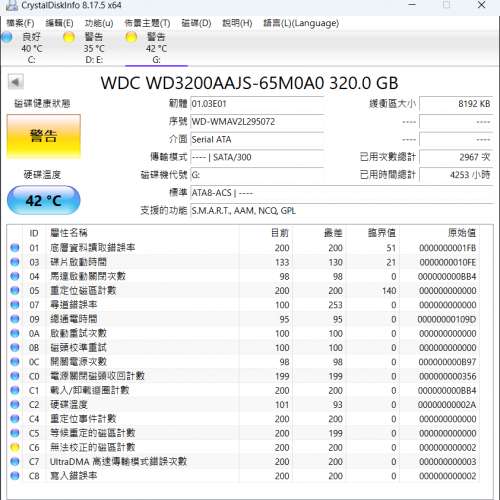Click the 42 °C temperature button
The height and width of the screenshot is (500, 500).
[44, 200]
